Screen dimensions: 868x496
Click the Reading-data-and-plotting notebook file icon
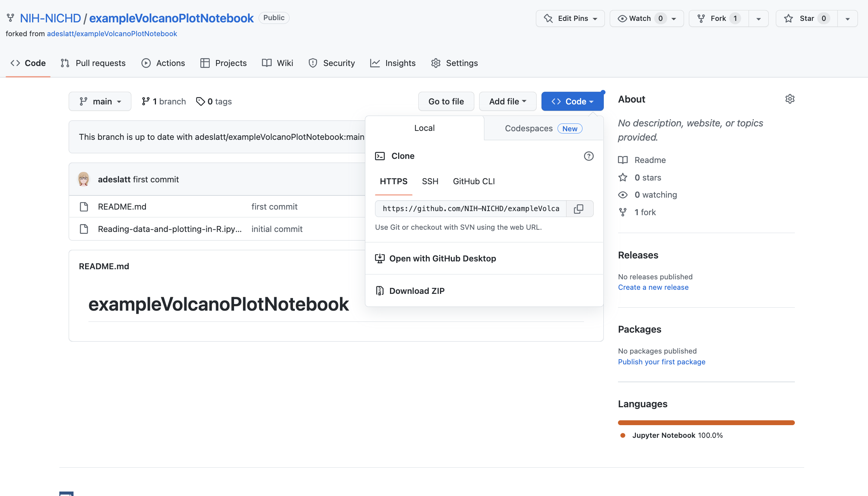(84, 229)
